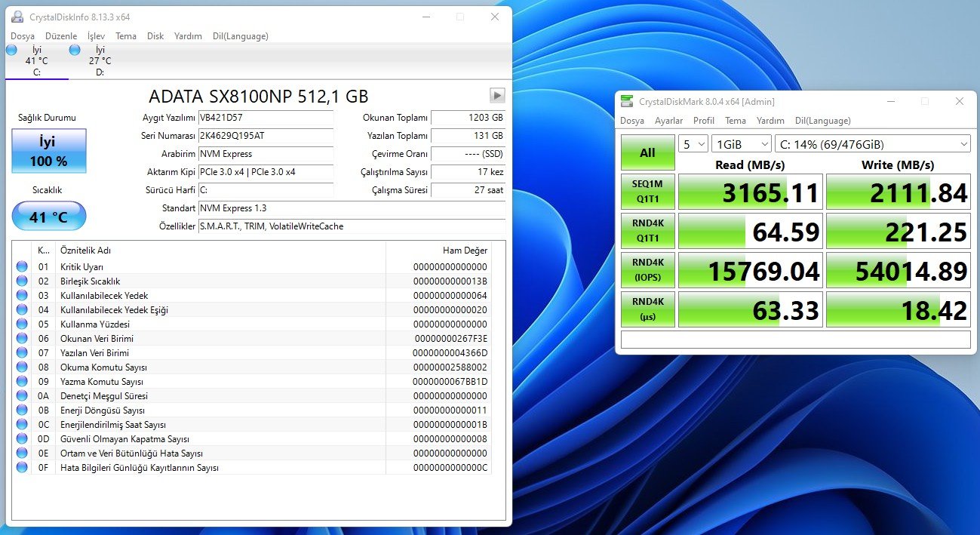Click the Ham Değer column header
The height and width of the screenshot is (535, 980).
438,251
